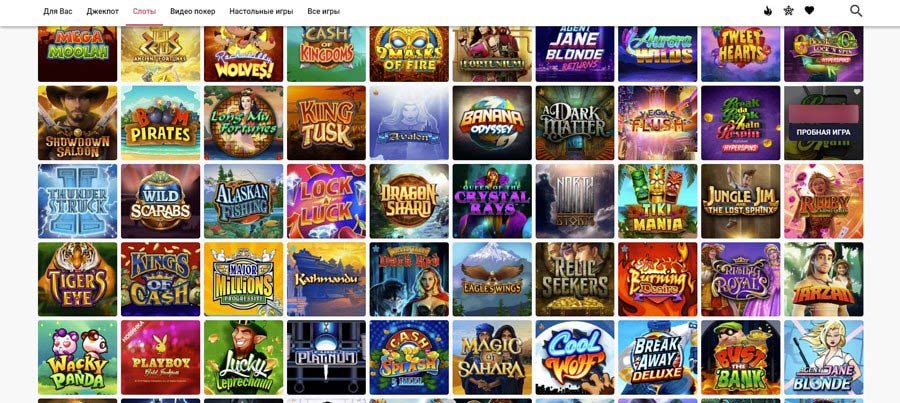
Task: Select the Thunderstruck II game tile
Action: 77,201
